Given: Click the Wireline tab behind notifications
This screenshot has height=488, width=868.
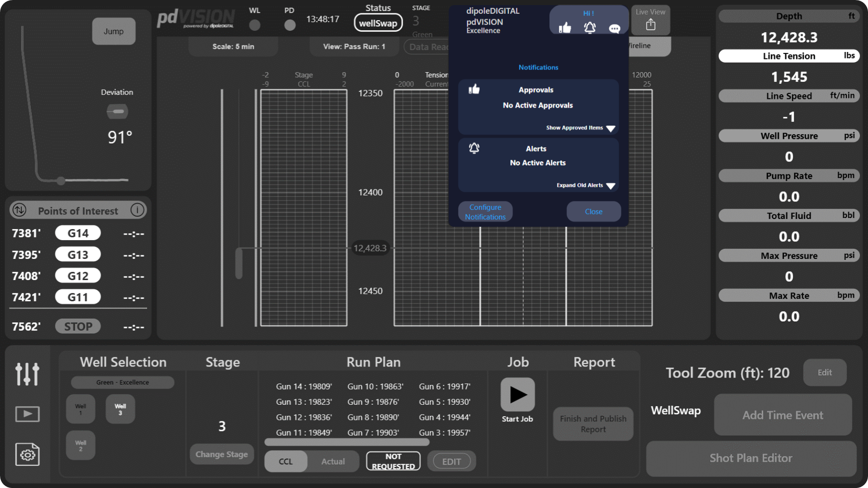Looking at the screenshot, I should (649, 46).
